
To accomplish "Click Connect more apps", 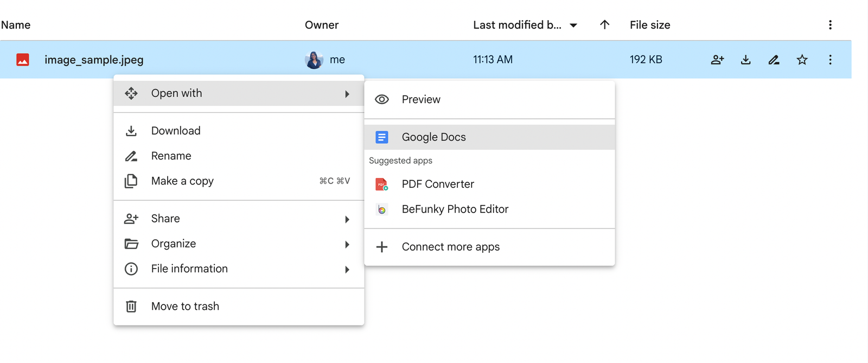I will [x=450, y=247].
